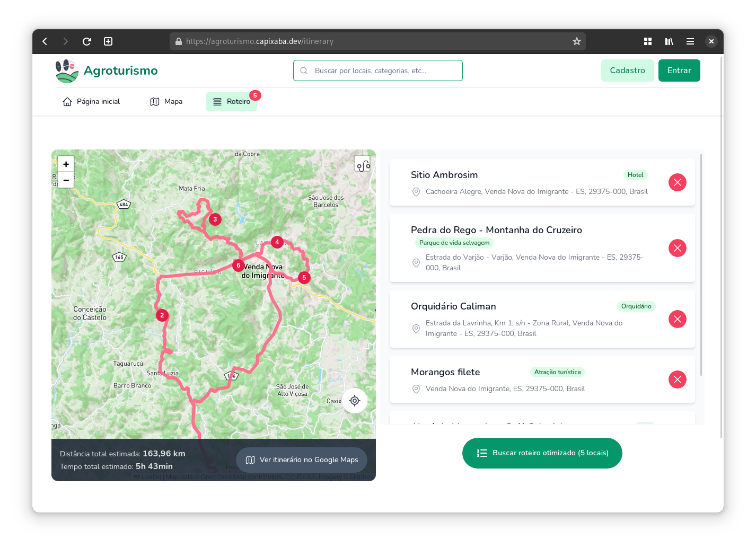Reload the page with the refresh icon
756x548 pixels.
[x=87, y=41]
